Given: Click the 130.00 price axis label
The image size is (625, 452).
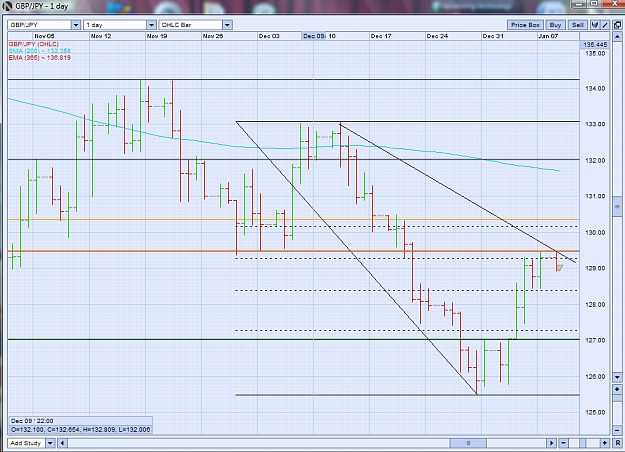Looking at the screenshot, I should click(x=595, y=232).
